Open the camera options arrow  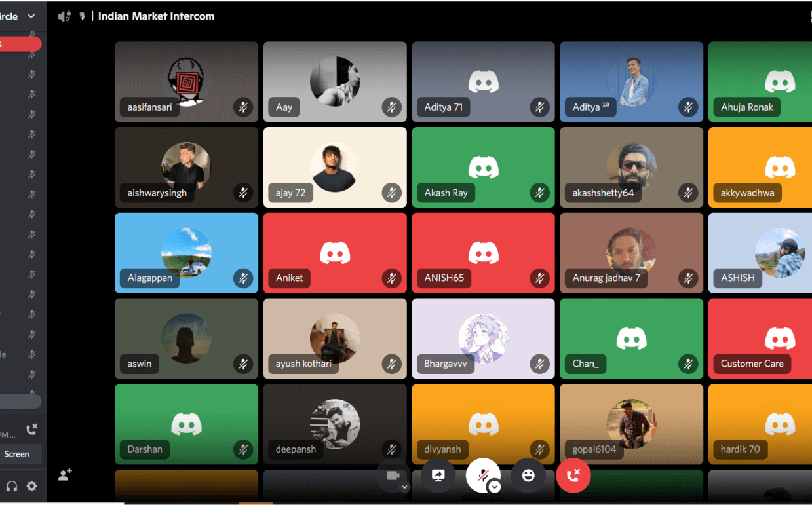pyautogui.click(x=405, y=487)
